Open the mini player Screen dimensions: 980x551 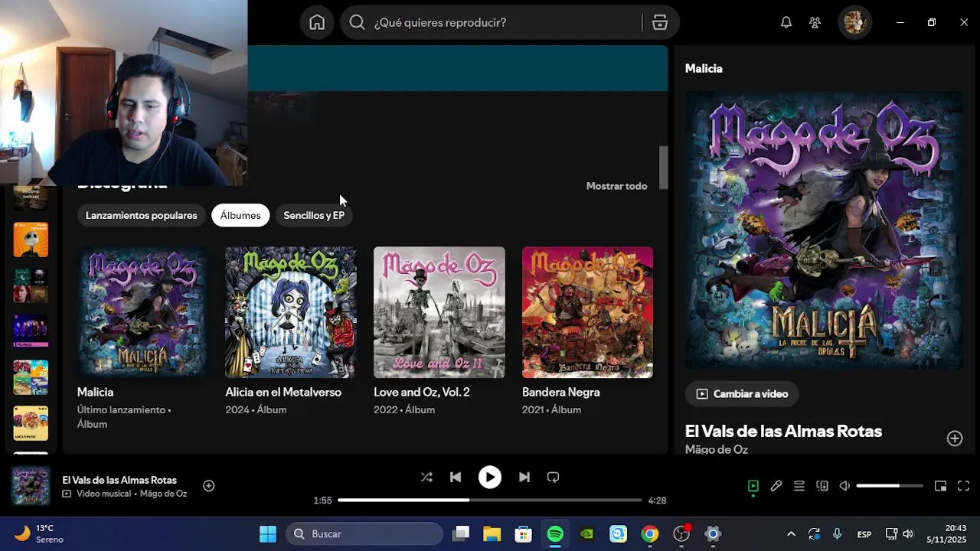941,485
